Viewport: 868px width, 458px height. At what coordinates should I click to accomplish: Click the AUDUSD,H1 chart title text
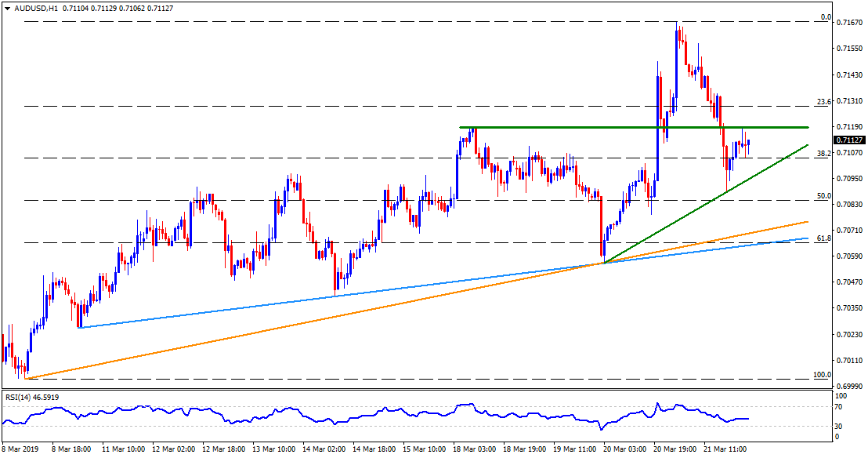[x=29, y=7]
